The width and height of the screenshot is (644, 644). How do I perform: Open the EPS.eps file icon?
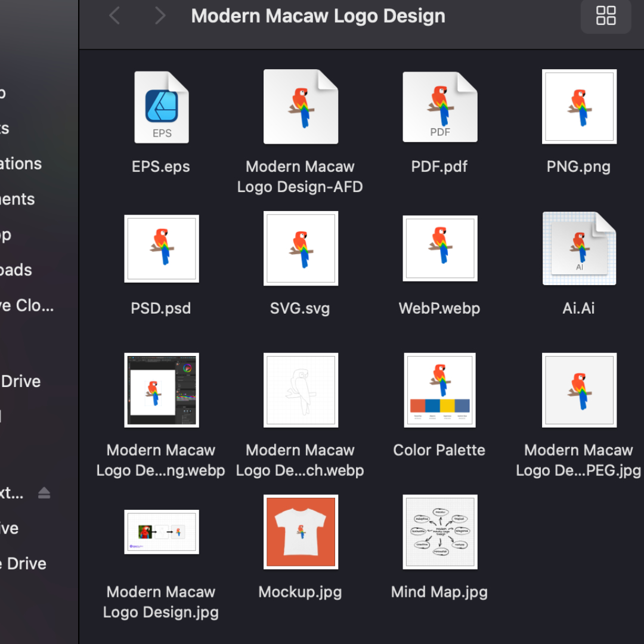pos(161,107)
